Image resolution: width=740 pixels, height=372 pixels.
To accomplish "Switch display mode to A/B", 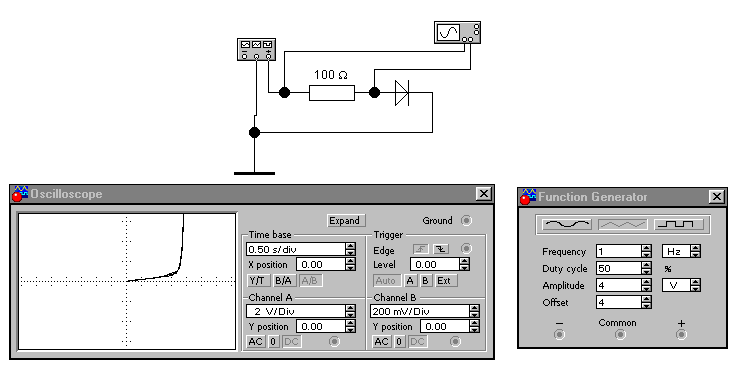I will (x=310, y=281).
